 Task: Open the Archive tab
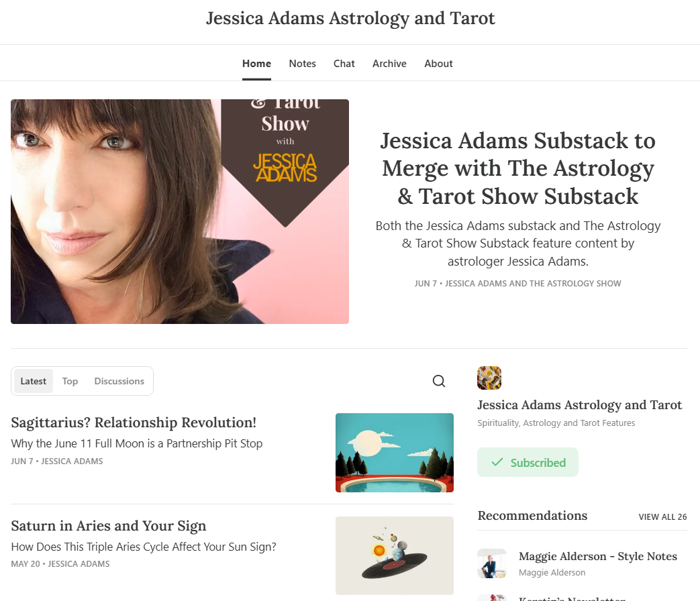tap(389, 64)
